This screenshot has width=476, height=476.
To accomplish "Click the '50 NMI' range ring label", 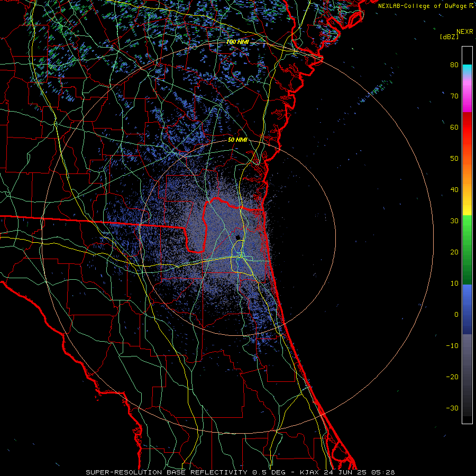I will tap(237, 140).
